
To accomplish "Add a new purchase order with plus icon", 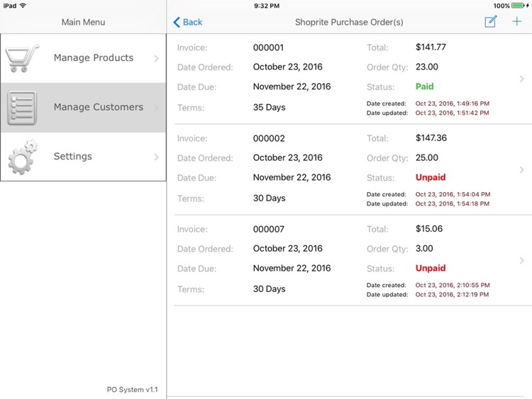I will [x=516, y=22].
